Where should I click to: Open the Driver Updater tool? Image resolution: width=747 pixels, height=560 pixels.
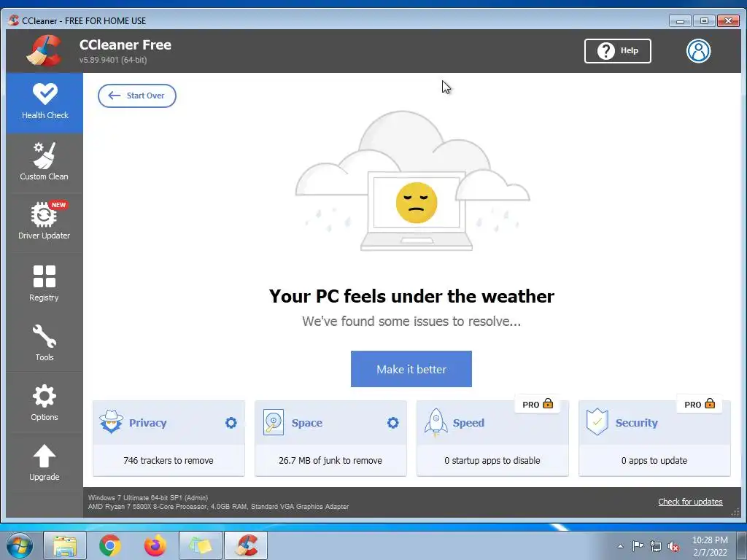tap(44, 222)
